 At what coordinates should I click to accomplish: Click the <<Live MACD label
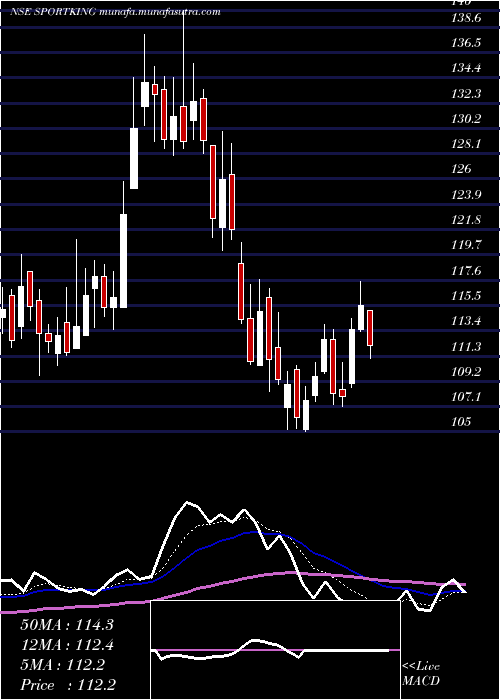421,673
